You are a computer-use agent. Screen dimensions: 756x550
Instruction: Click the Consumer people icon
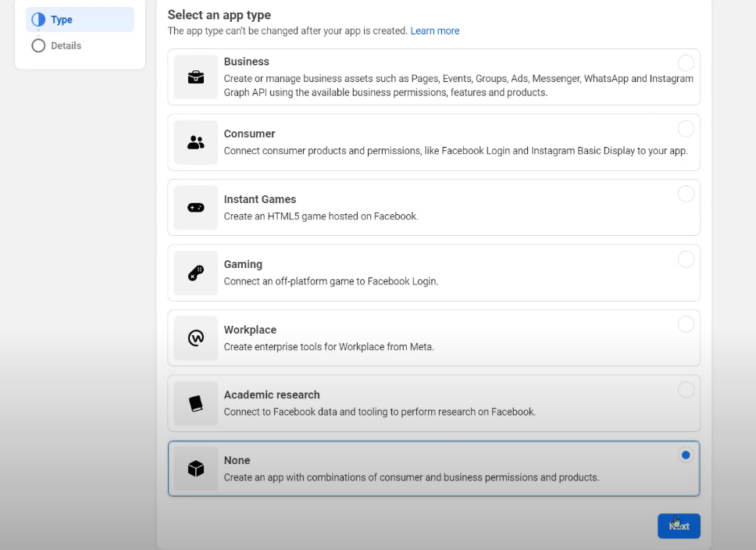click(x=196, y=142)
